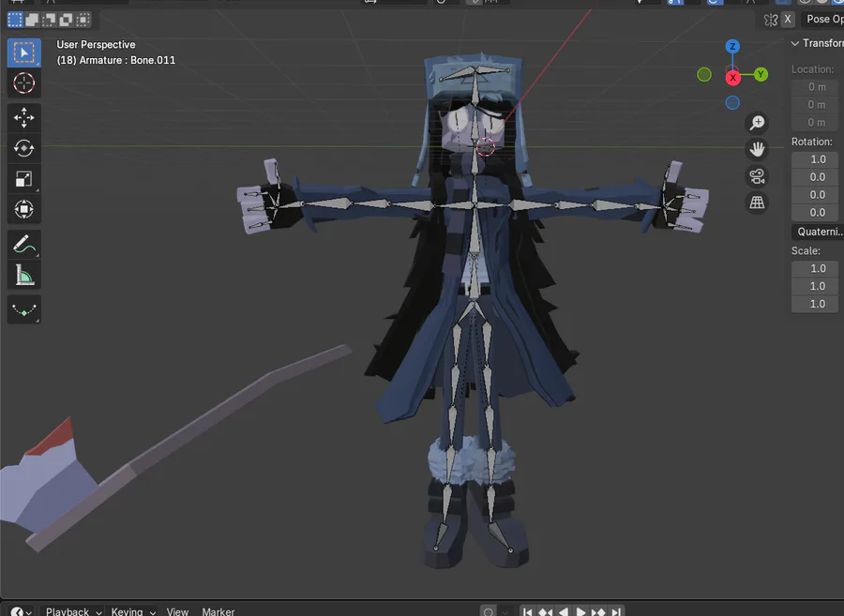
Task: Open the timeline Marker menu
Action: click(218, 611)
